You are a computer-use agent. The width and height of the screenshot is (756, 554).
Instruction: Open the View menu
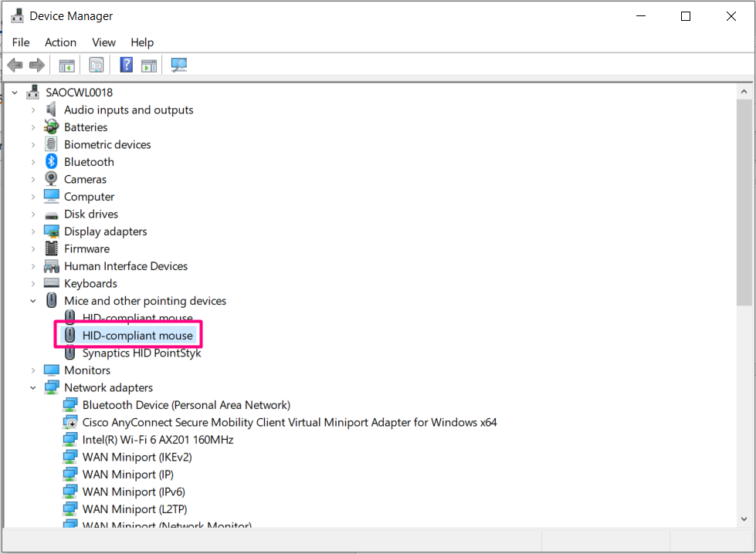[103, 42]
